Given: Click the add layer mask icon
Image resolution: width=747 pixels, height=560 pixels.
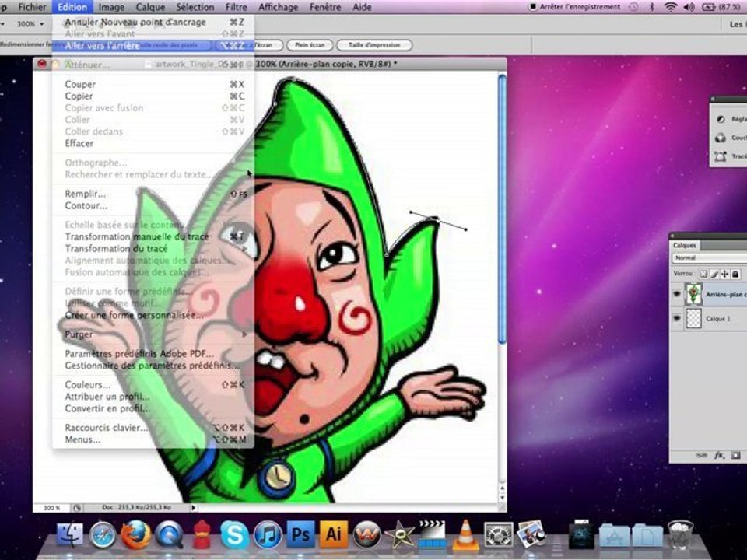Looking at the screenshot, I should click(736, 455).
